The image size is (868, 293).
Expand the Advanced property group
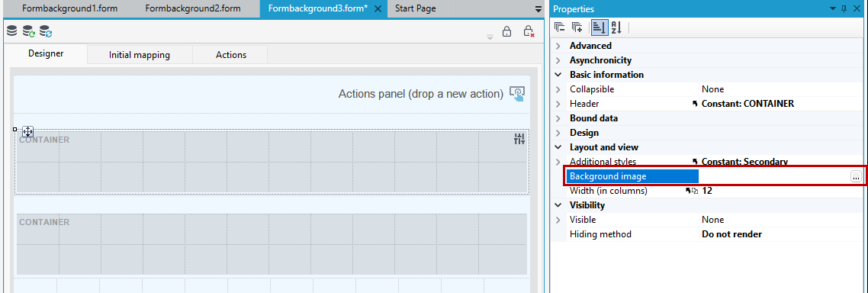[558, 46]
